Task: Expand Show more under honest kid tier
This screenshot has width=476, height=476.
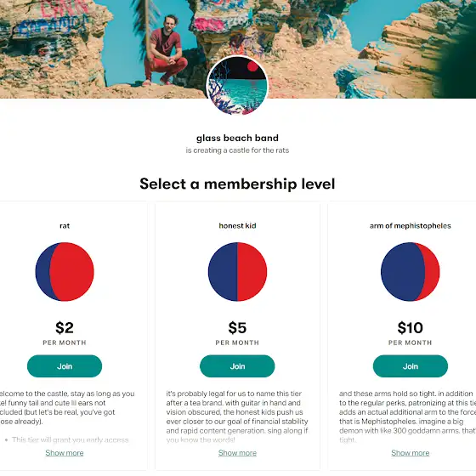Action: (x=237, y=453)
